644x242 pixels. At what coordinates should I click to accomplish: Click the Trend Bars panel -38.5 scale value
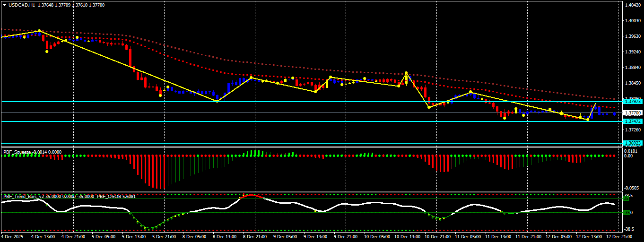[630, 228]
